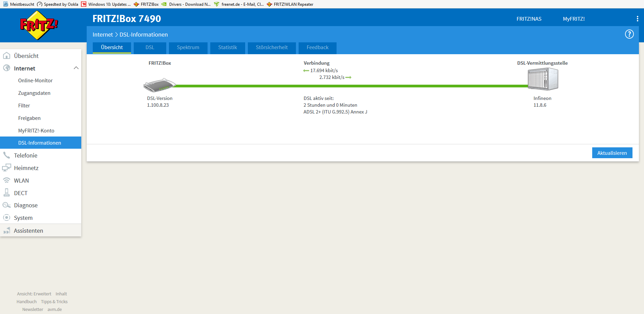The image size is (644, 314).
Task: Click the Diagnose icon
Action: (6, 205)
